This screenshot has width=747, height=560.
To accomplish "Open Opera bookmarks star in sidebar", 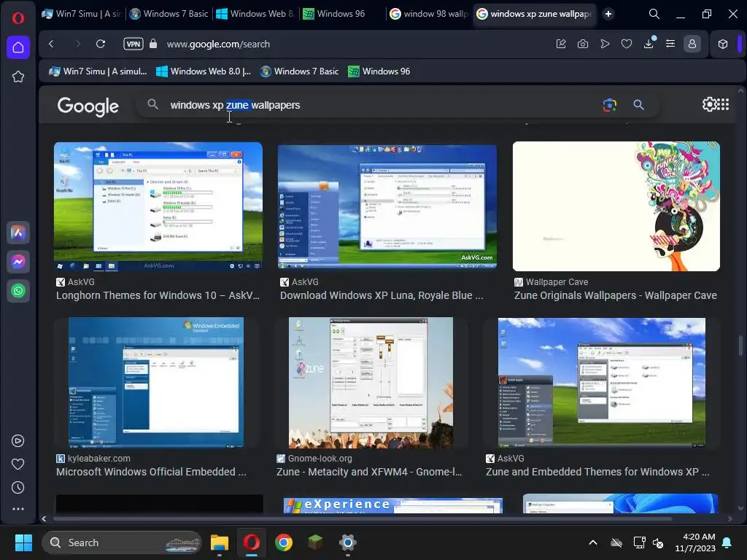I will 18,77.
